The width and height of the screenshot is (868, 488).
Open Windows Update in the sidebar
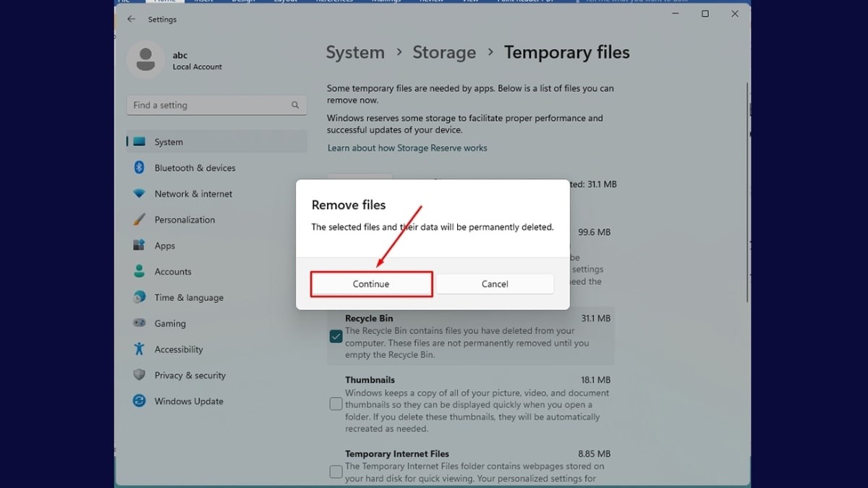(217, 401)
